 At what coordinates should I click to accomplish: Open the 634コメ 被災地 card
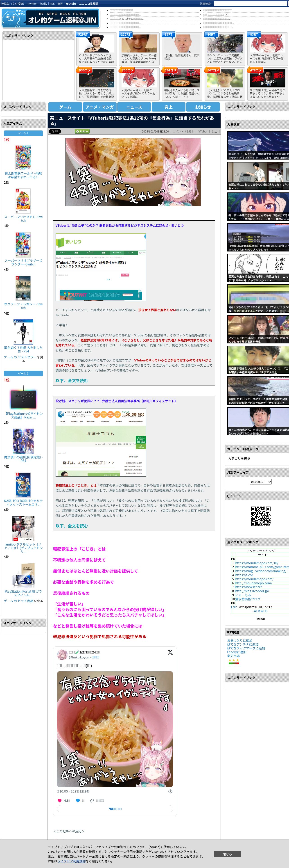pyautogui.click(x=182, y=84)
